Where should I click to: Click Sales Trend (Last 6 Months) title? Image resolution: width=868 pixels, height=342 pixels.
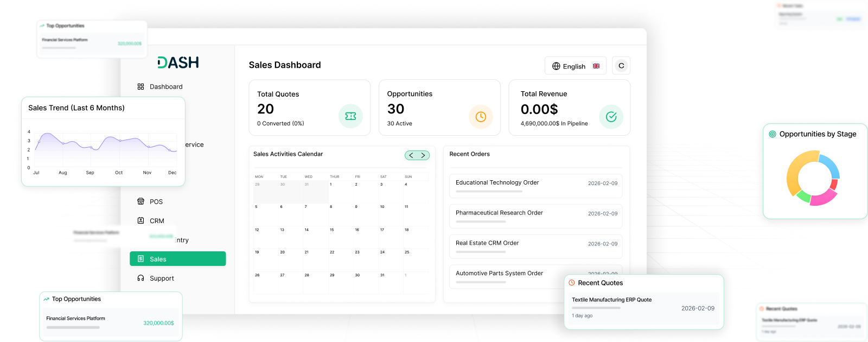click(x=76, y=108)
